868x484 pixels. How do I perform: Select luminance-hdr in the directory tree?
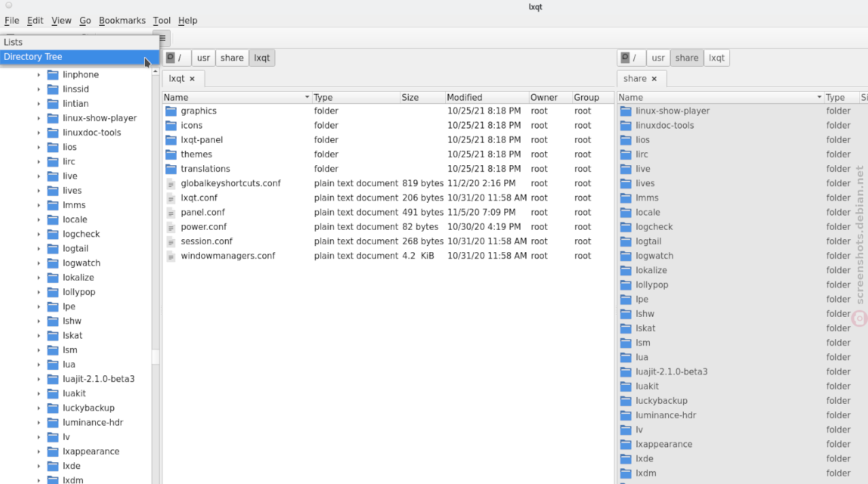pyautogui.click(x=92, y=423)
